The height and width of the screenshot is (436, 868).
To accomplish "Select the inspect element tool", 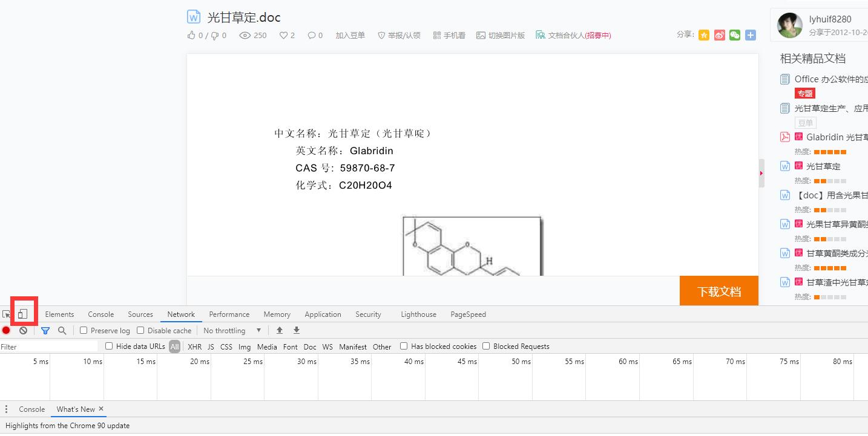I will tap(6, 313).
